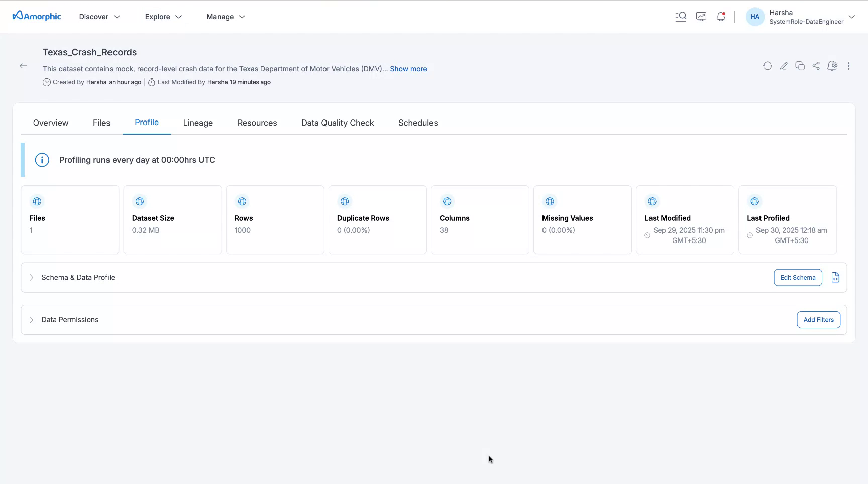Switch to the Data Quality Check tab

[338, 123]
